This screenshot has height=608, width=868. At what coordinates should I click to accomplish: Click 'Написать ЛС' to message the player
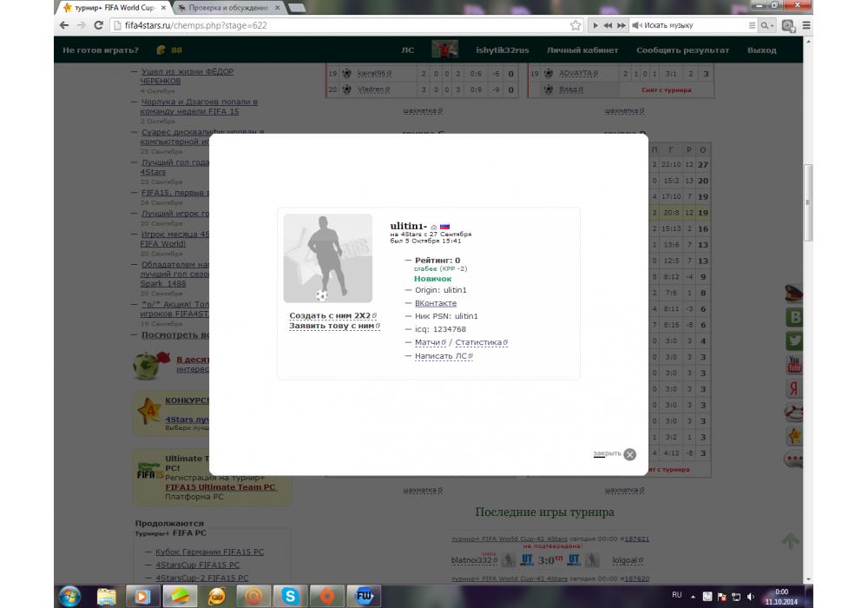(444, 356)
